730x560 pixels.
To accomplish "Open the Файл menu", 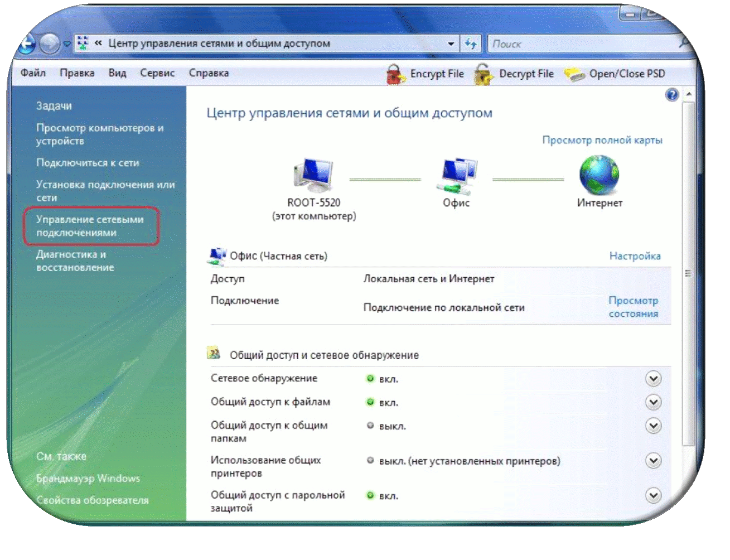I will [33, 73].
